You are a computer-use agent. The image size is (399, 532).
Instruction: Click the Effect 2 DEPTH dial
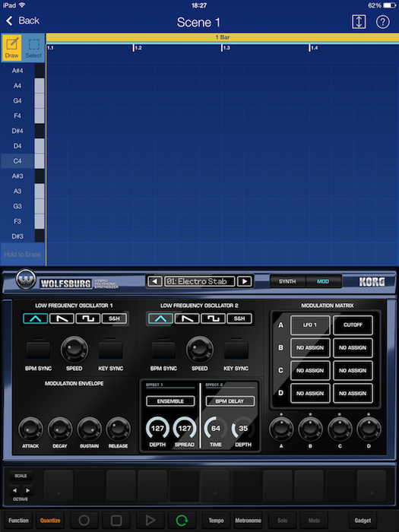[243, 428]
